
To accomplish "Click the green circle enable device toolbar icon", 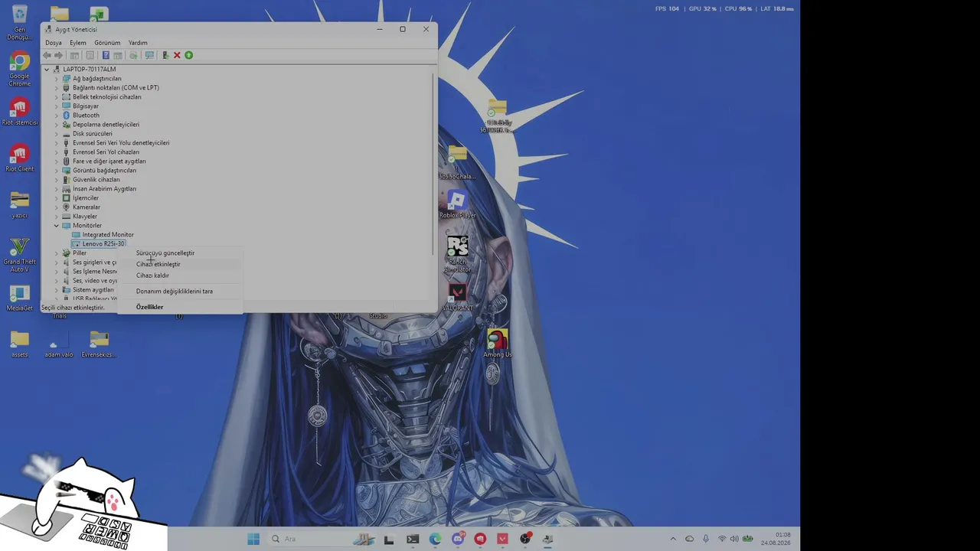I will click(188, 55).
